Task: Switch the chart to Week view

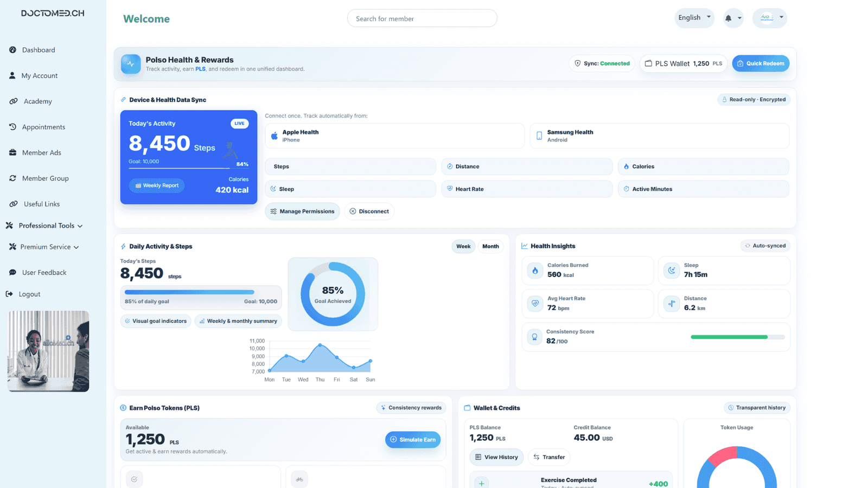Action: point(463,246)
